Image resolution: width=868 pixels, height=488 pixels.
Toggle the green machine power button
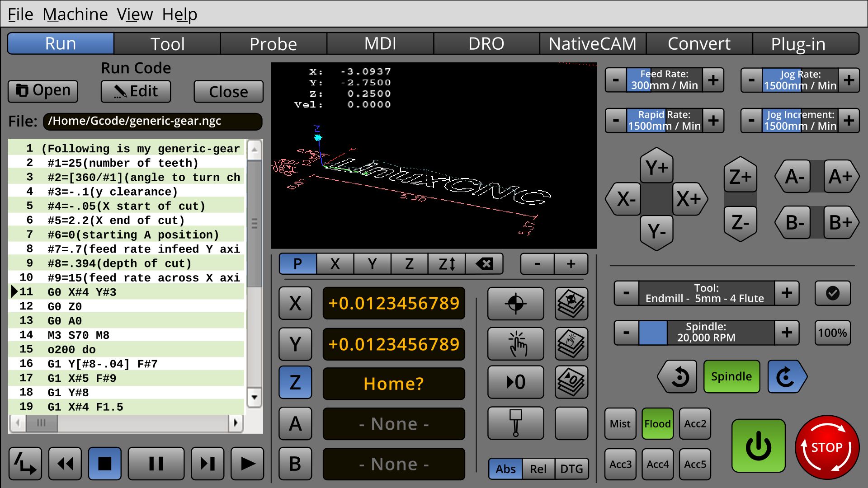click(758, 446)
